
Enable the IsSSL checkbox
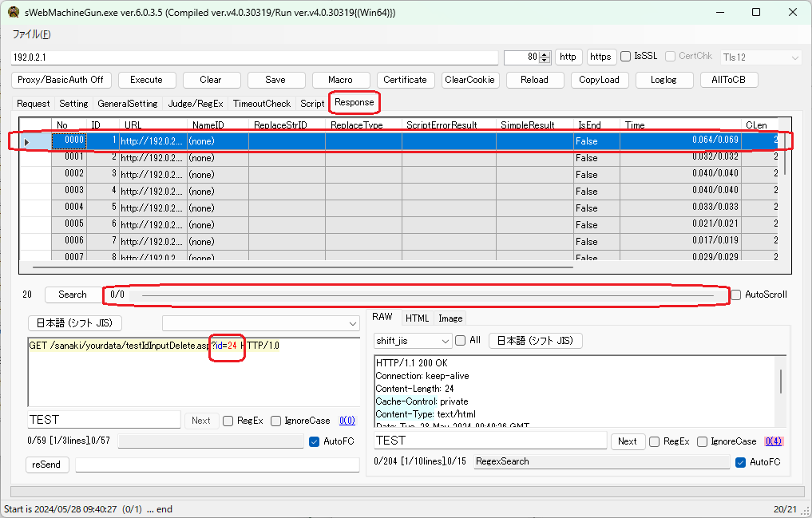pyautogui.click(x=626, y=57)
